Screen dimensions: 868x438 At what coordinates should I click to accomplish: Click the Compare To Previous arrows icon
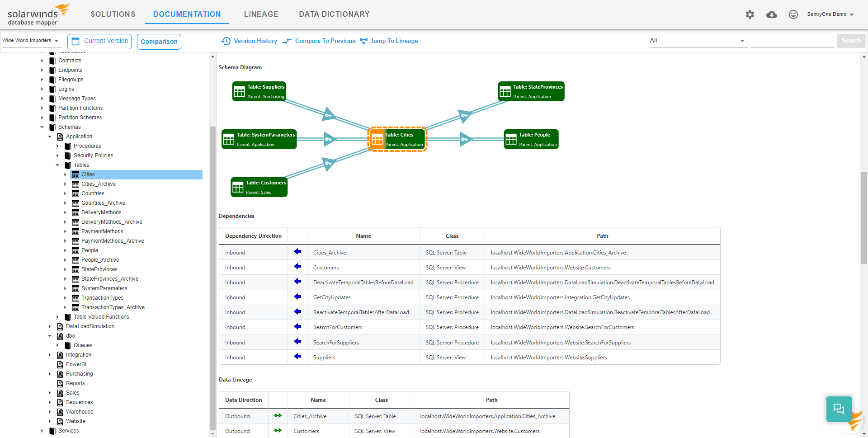287,41
